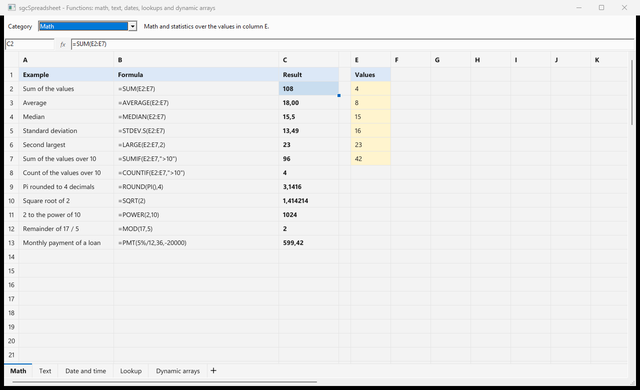Click the app icon in title bar
This screenshot has width=640, height=390.
[11, 7]
